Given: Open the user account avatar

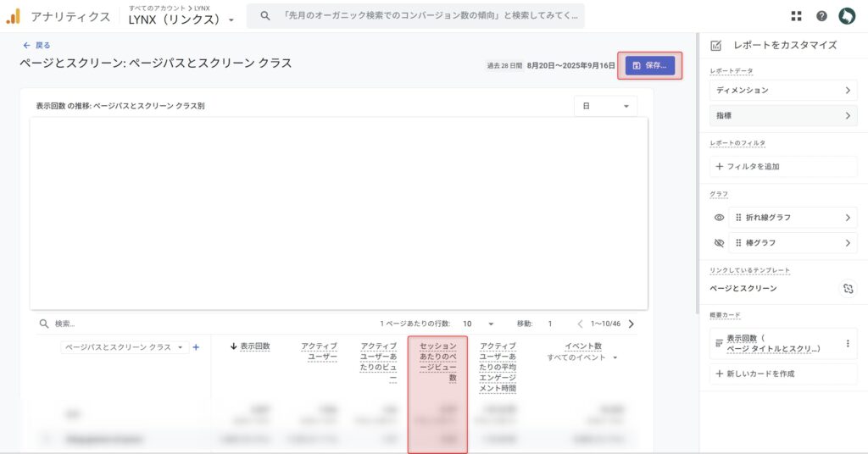Looking at the screenshot, I should pos(847,16).
